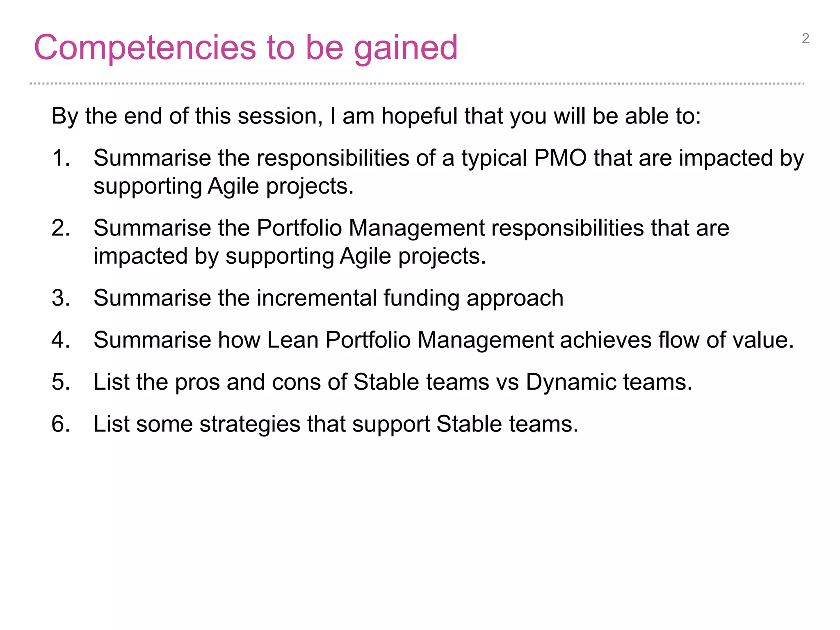Click the Lean Portfolio Management flow of value item
This screenshot has width=840, height=630.
click(x=443, y=340)
